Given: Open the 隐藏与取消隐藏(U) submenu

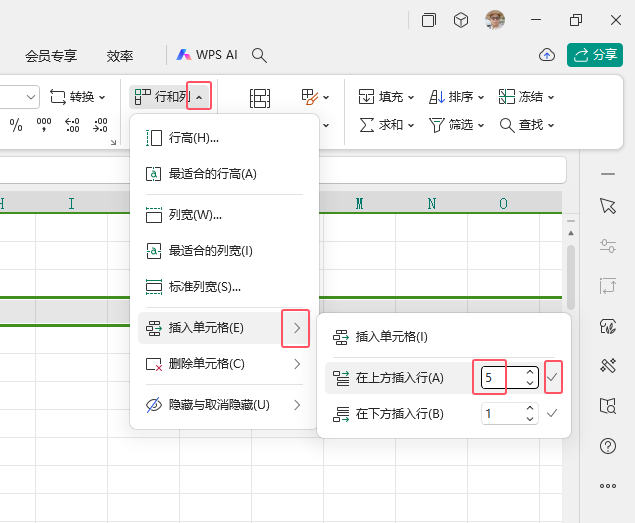Looking at the screenshot, I should click(224, 405).
